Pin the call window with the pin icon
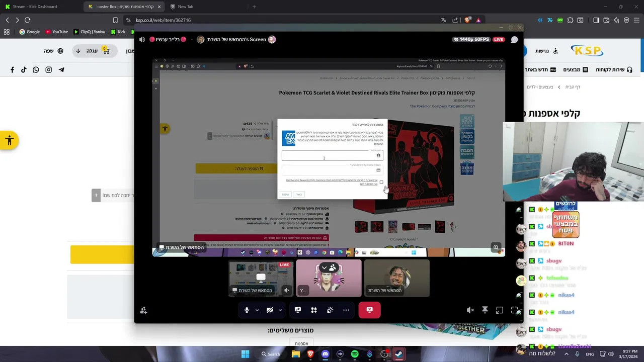The image size is (644, 362). point(485,310)
